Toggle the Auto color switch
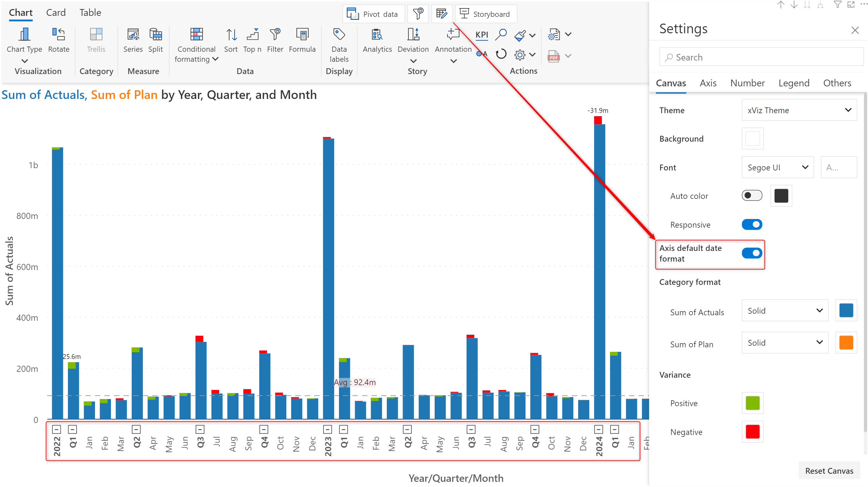Screen dimensions: 868x487 752,196
